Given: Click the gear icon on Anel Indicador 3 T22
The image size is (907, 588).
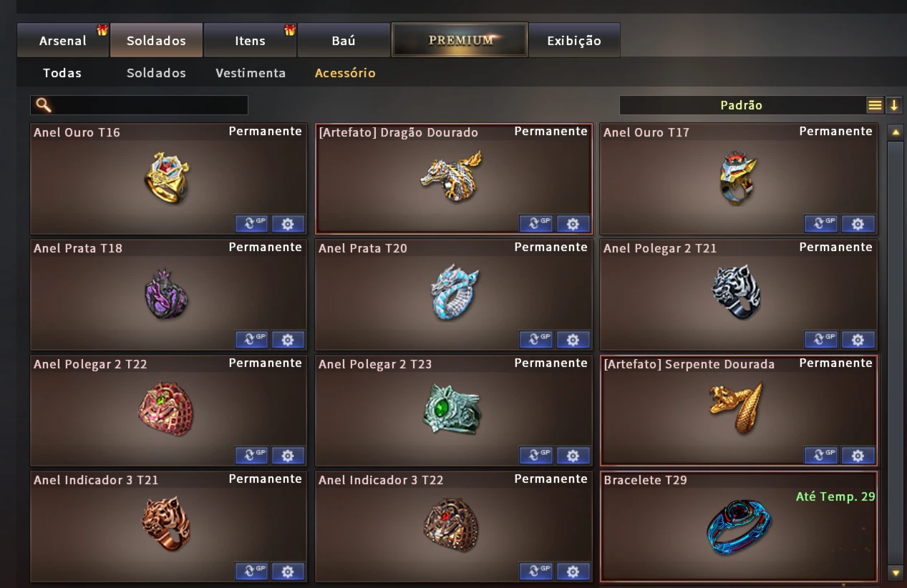Looking at the screenshot, I should [x=573, y=571].
